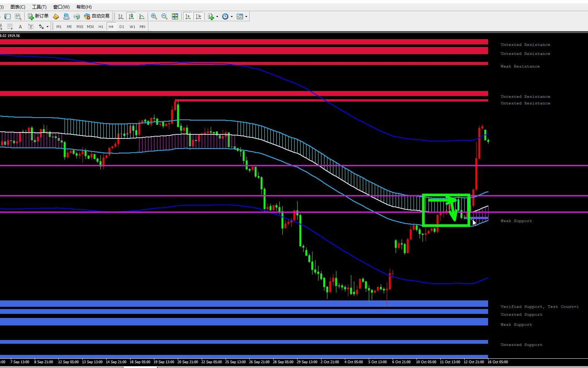
Task: Click the 2 Oct 21:00 time axis label
Action: 330,362
